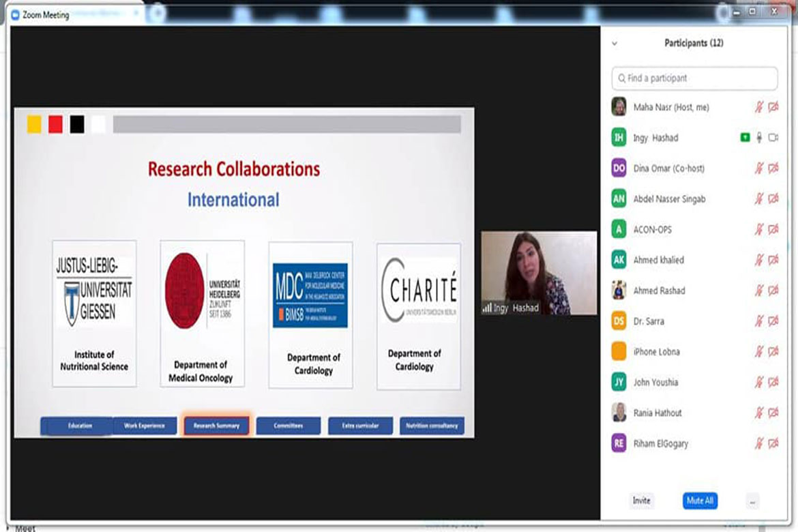Image resolution: width=798 pixels, height=532 pixels.
Task: Click Maha Nasr's profile photo
Action: point(619,107)
